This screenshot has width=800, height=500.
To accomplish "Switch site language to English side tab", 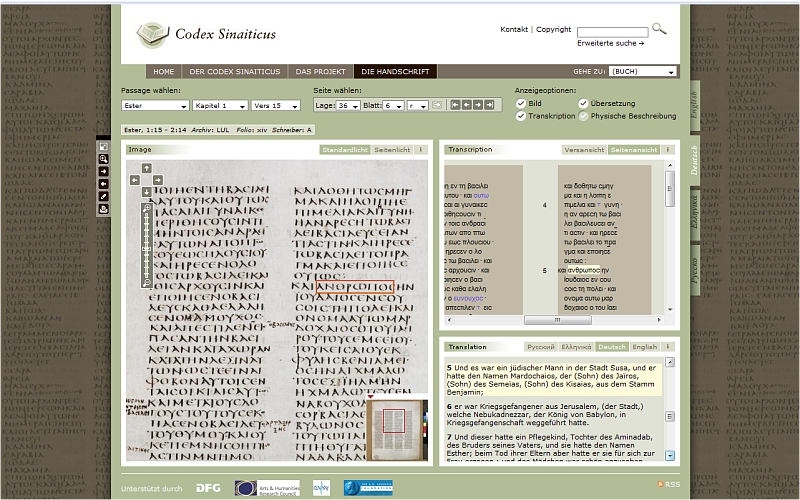I will [694, 106].
